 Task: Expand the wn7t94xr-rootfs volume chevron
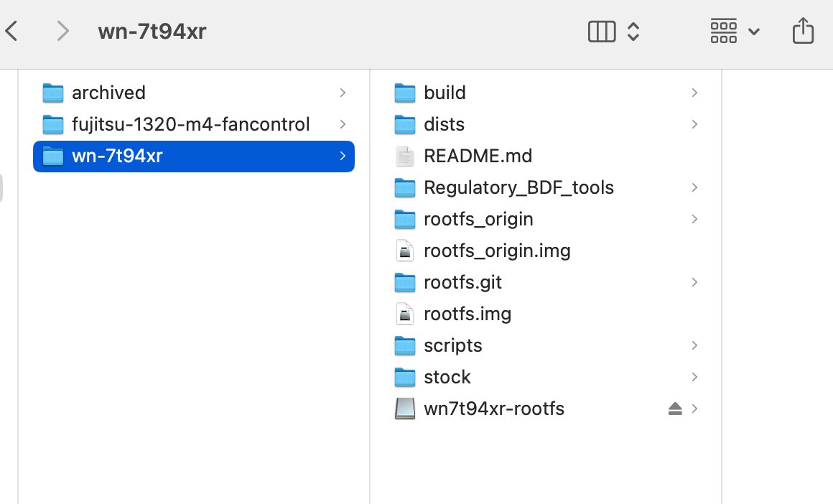[x=694, y=409]
